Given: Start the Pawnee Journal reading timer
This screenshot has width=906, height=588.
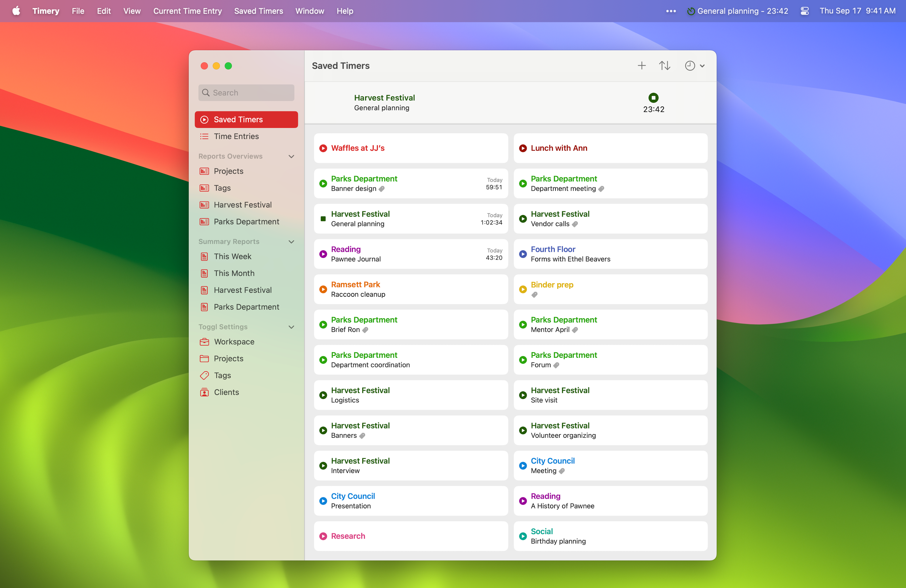Looking at the screenshot, I should pyautogui.click(x=323, y=254).
